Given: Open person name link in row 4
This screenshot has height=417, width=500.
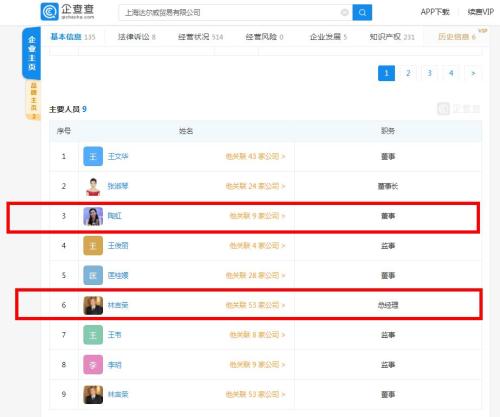Looking at the screenshot, I should [118, 246].
